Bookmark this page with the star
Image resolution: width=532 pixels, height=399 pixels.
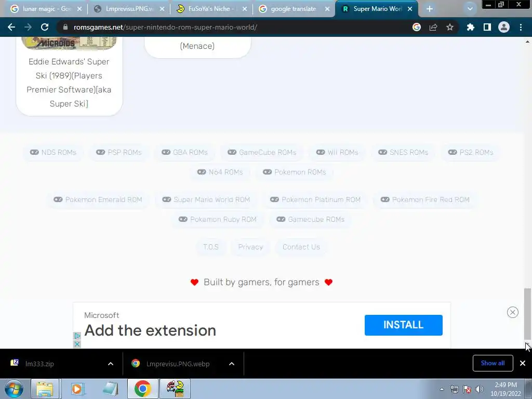[450, 27]
